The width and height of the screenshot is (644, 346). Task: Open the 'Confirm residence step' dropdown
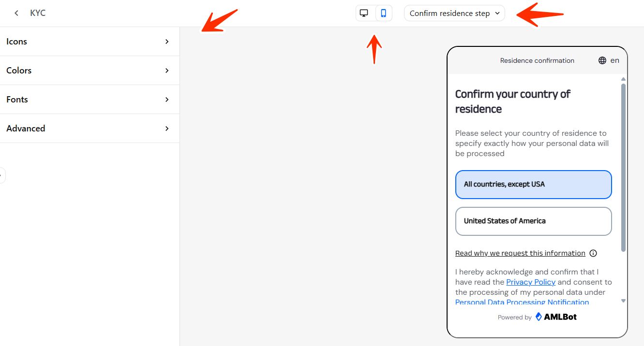click(x=454, y=13)
